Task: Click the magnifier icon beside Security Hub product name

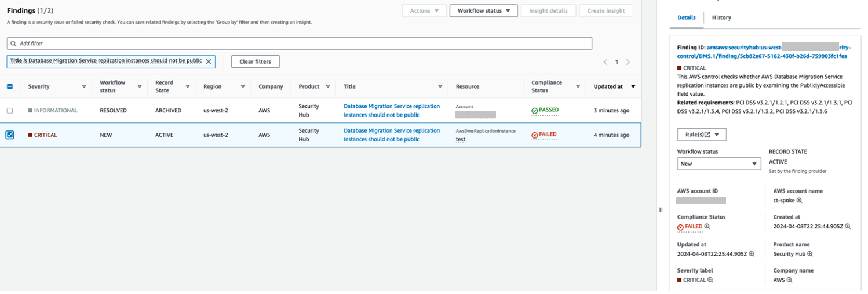Action: coord(810,254)
